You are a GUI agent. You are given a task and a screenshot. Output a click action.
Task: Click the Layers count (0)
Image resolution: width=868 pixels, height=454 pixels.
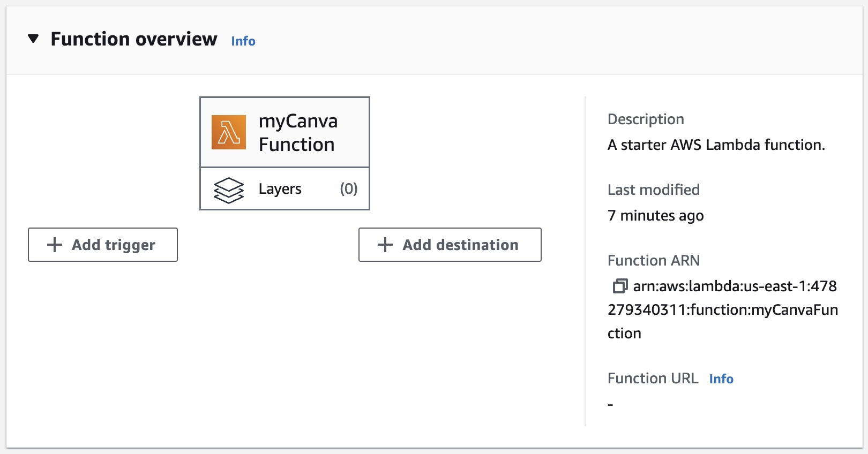pyautogui.click(x=349, y=188)
